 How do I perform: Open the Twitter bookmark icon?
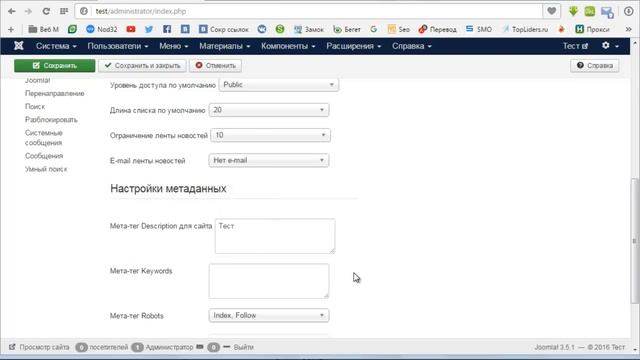tap(149, 29)
